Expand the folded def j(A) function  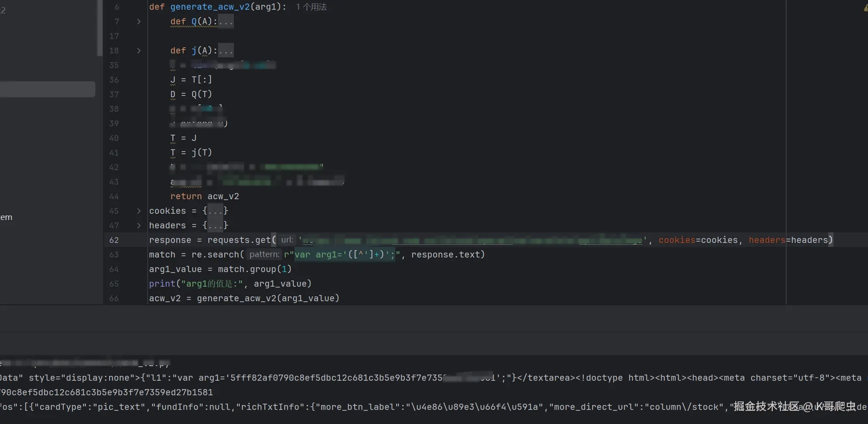point(139,51)
